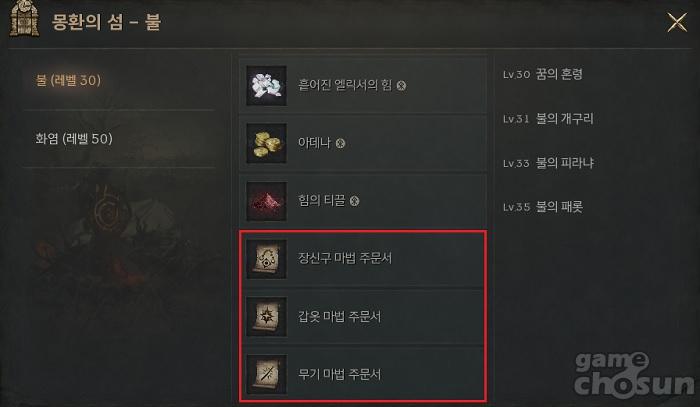Click the 갑옷 마법 주문서 label text
Image resolution: width=700 pixels, height=407 pixels.
click(339, 316)
